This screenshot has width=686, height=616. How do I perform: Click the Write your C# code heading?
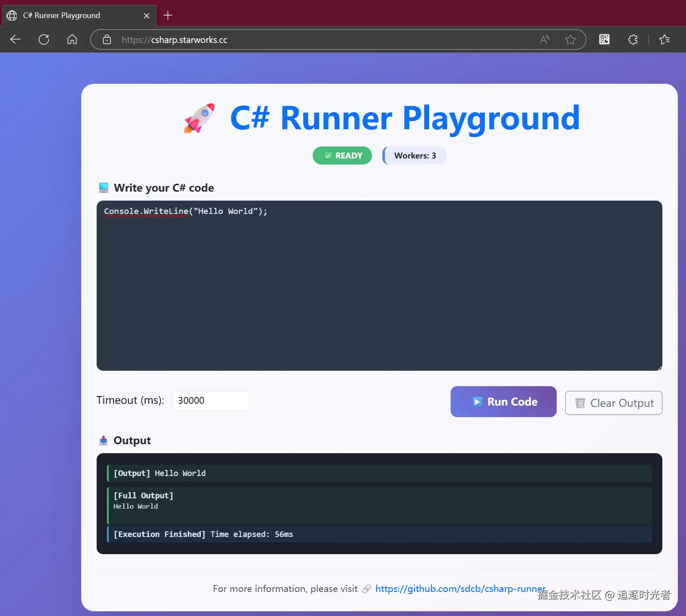pyautogui.click(x=164, y=188)
